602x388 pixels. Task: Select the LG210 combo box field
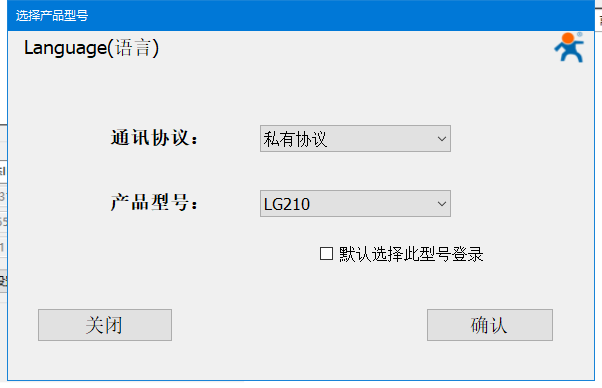(x=355, y=203)
